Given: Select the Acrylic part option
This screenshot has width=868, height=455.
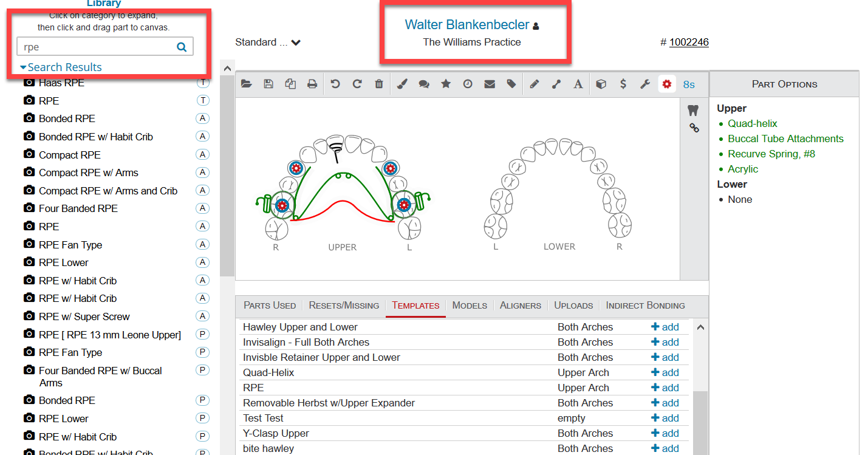Looking at the screenshot, I should click(x=743, y=169).
